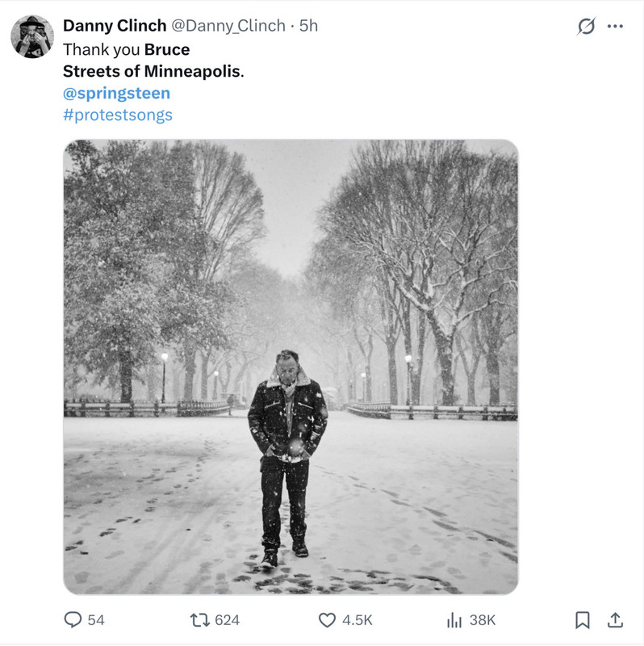Open the view analytics bar chart icon
The width and height of the screenshot is (644, 646).
pos(454,619)
